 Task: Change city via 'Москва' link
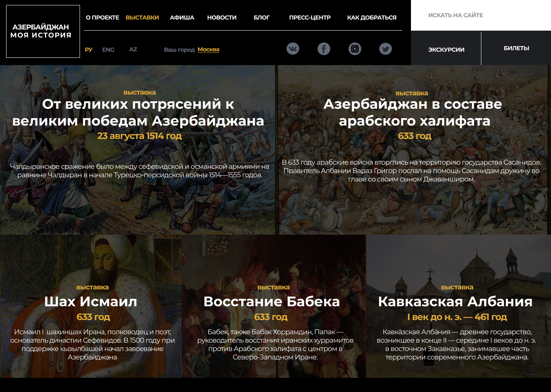pyautogui.click(x=208, y=50)
